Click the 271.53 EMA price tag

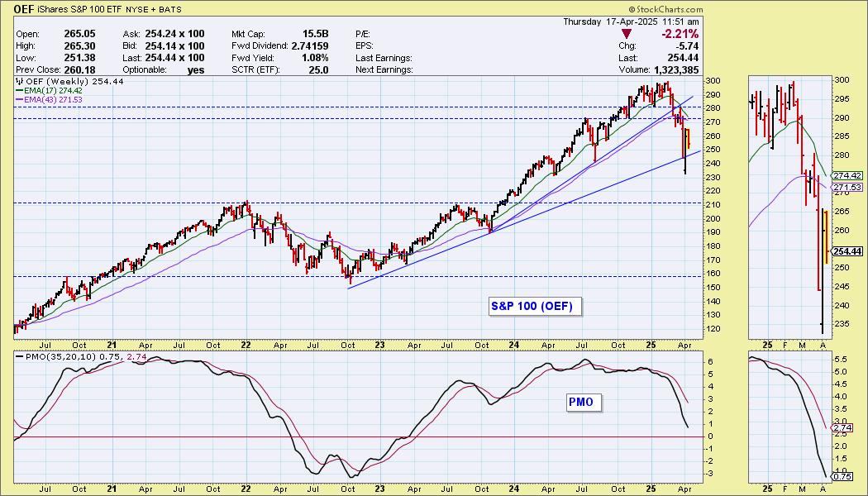[847, 188]
